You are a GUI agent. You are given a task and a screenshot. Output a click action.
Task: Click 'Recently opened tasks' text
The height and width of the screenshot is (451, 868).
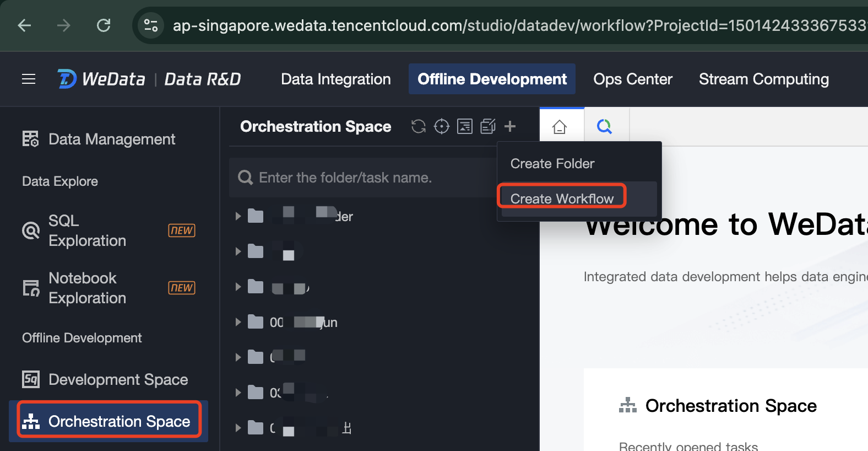[x=688, y=445]
